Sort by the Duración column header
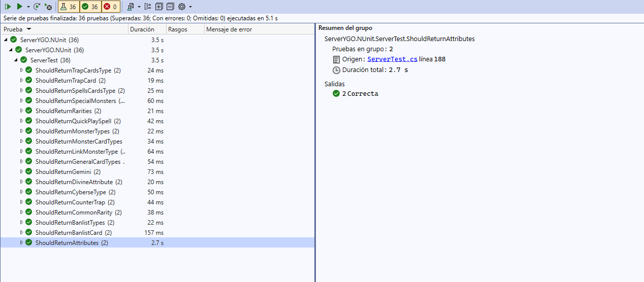 tap(147, 29)
